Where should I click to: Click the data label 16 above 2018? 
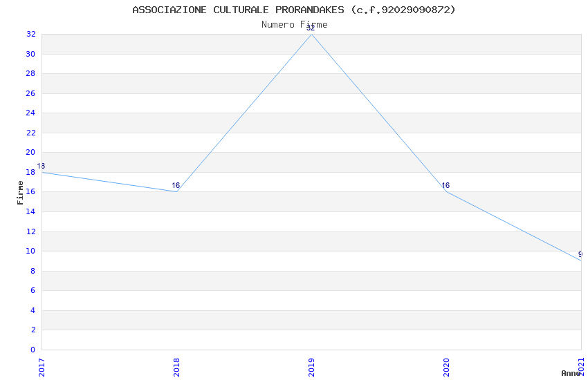coord(176,185)
